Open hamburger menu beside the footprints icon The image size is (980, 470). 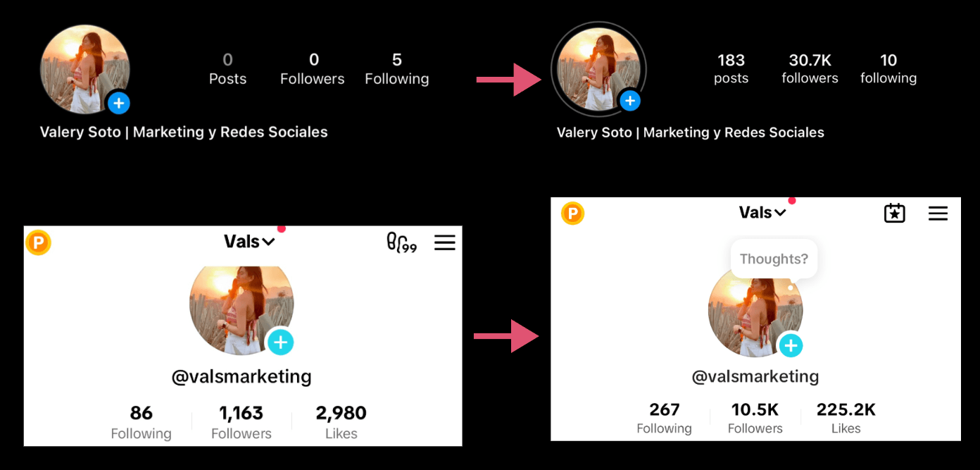445,242
